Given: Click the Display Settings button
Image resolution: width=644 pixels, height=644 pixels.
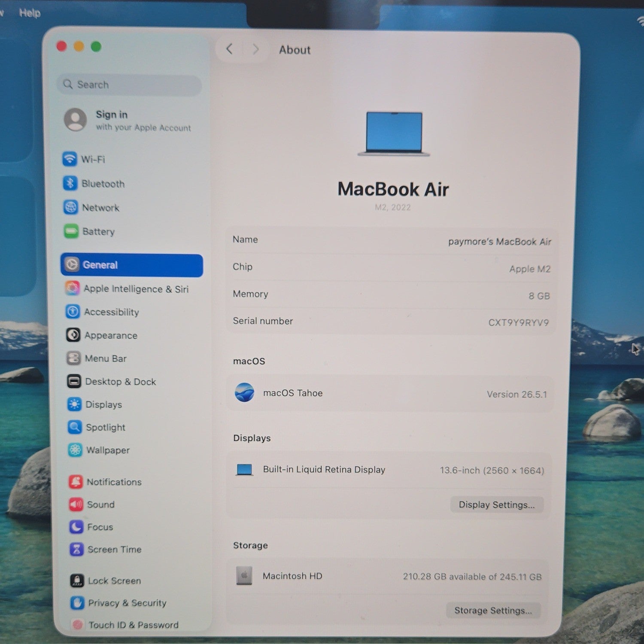Looking at the screenshot, I should (x=497, y=504).
